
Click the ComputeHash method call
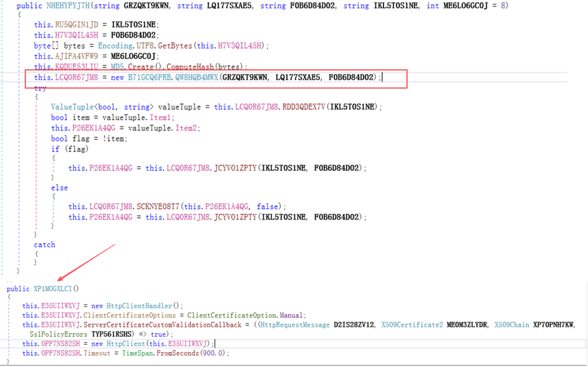(190, 67)
